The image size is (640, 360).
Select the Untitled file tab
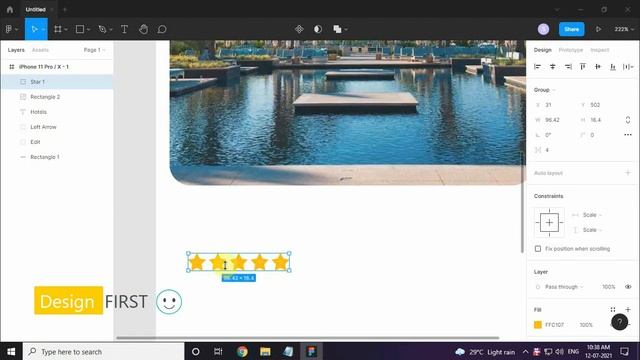pyautogui.click(x=36, y=9)
